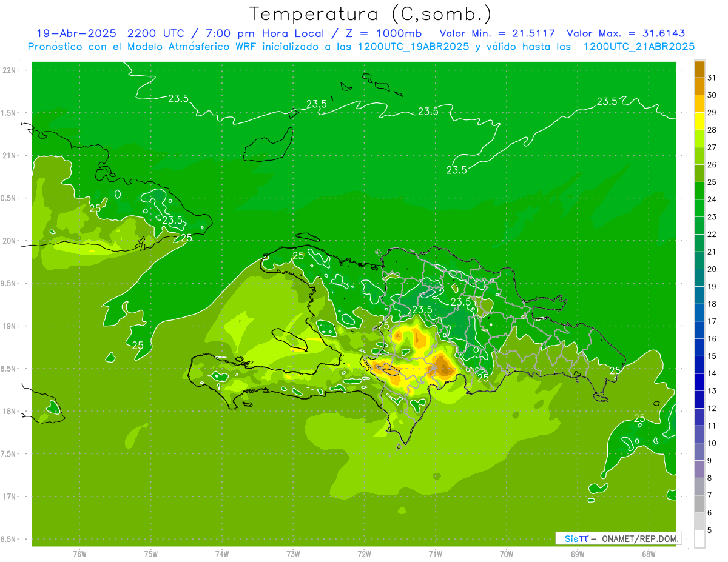Click legend value 31 on color scale
This screenshot has height=562, width=728.
click(712, 78)
